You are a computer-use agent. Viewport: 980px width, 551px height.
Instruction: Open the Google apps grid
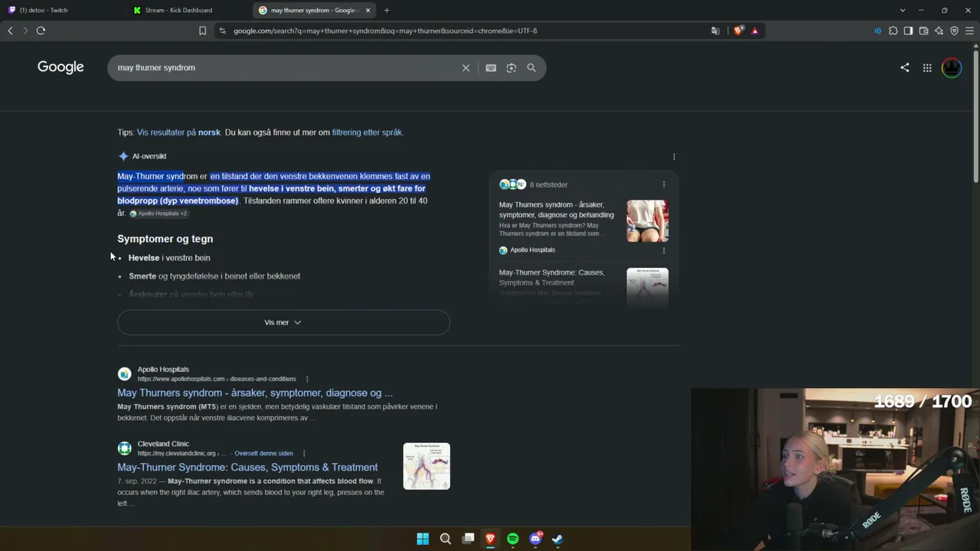[x=927, y=67]
